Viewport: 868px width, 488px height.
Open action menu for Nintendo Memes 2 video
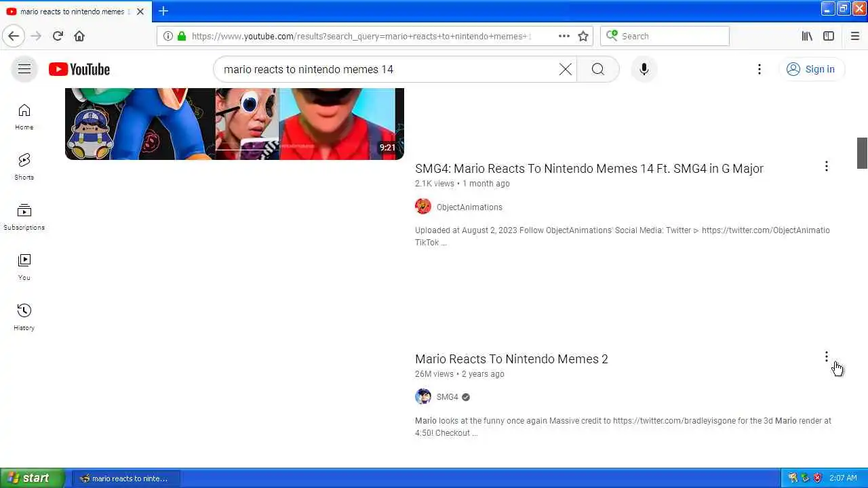point(826,357)
